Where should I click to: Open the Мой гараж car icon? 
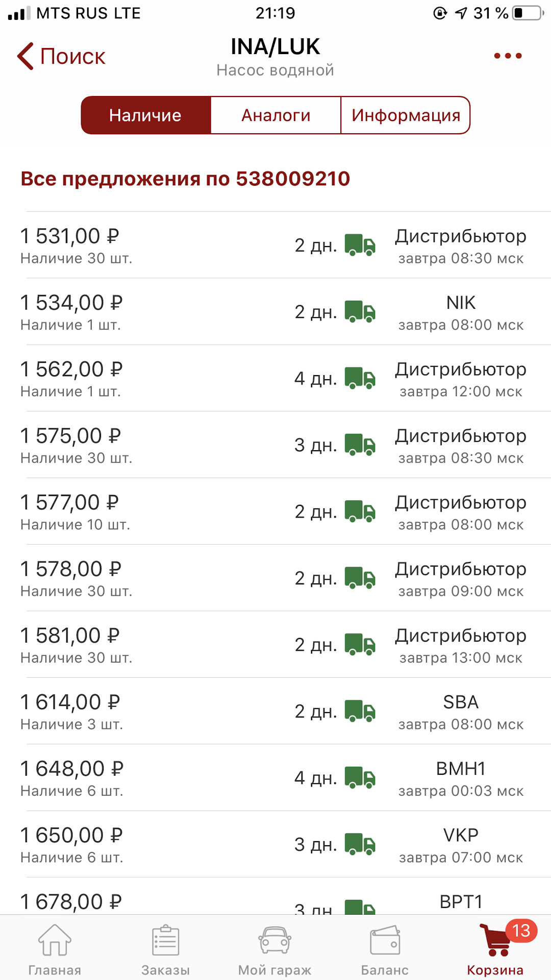[x=275, y=940]
